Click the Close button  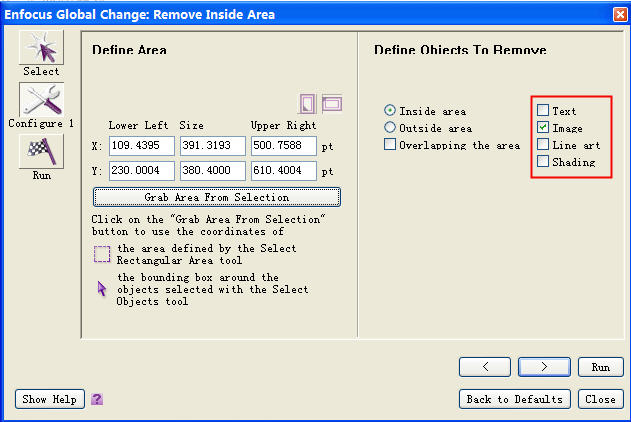(601, 399)
